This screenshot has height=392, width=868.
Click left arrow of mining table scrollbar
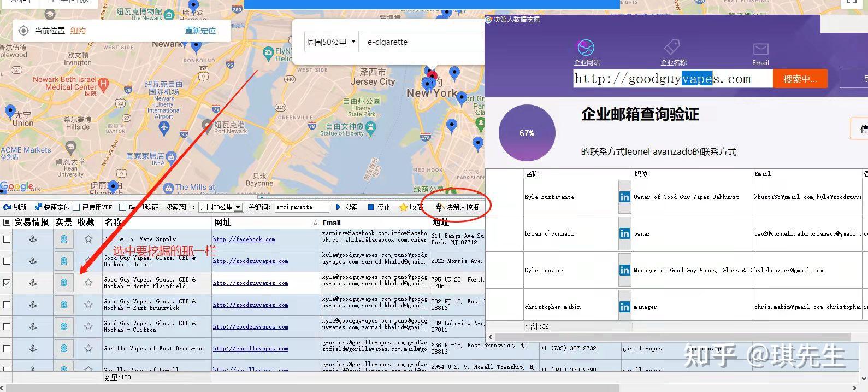(490, 337)
